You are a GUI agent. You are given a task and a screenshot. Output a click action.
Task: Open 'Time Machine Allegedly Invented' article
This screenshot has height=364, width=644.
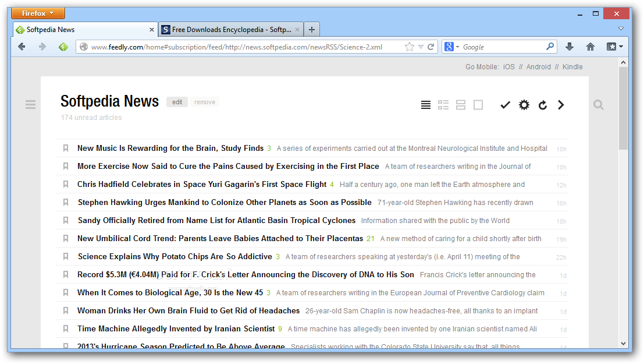[176, 328]
